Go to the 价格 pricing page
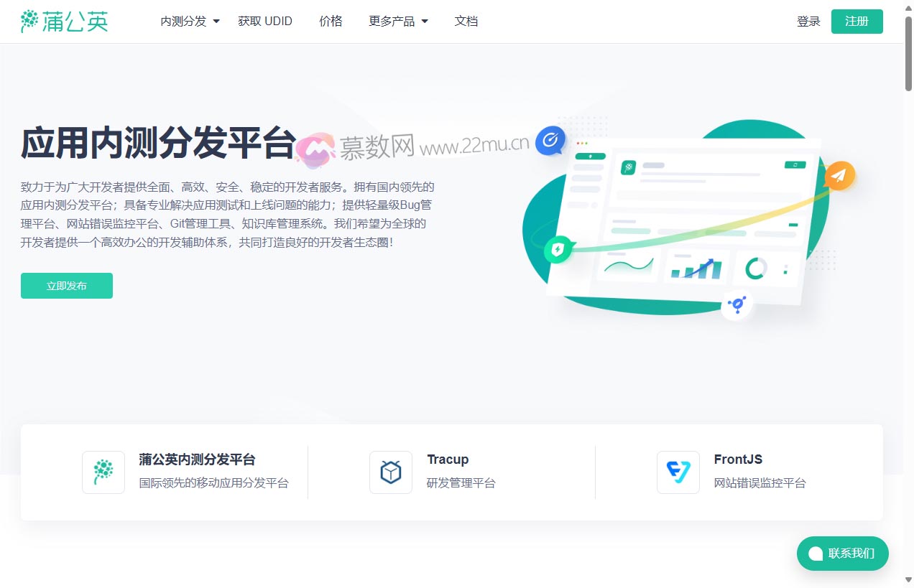The image size is (914, 588). click(x=331, y=22)
